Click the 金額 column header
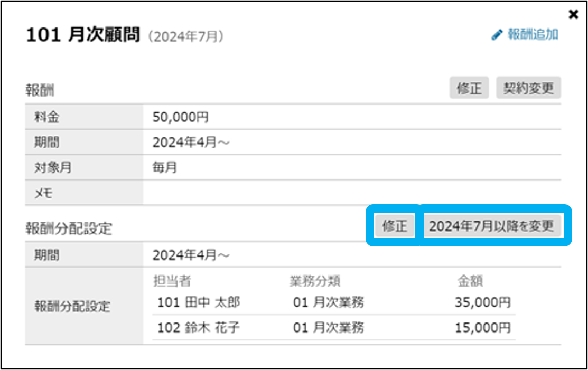 tap(470, 281)
